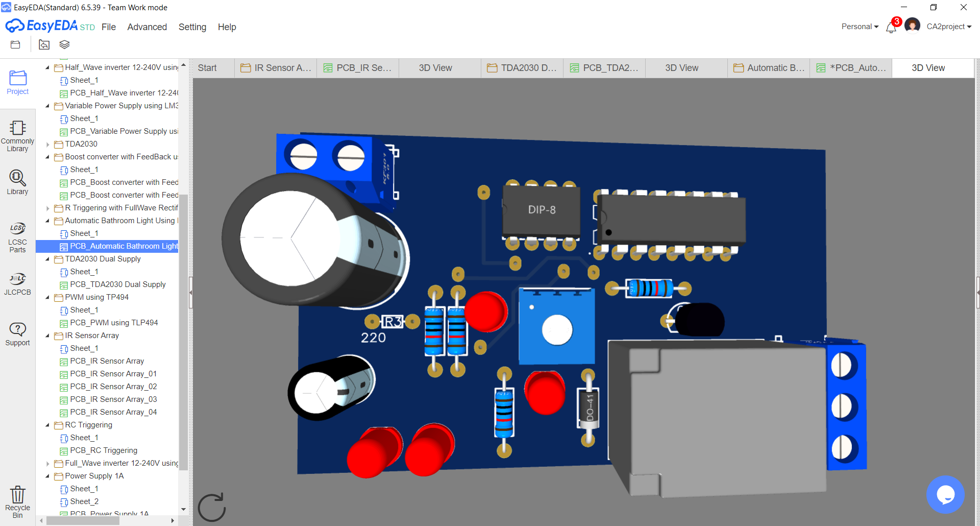
Task: Open the Project panel icon
Action: click(17, 82)
